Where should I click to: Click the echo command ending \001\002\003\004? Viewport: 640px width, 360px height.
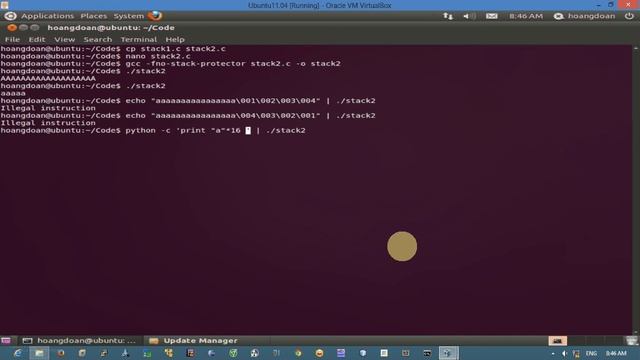[188, 101]
